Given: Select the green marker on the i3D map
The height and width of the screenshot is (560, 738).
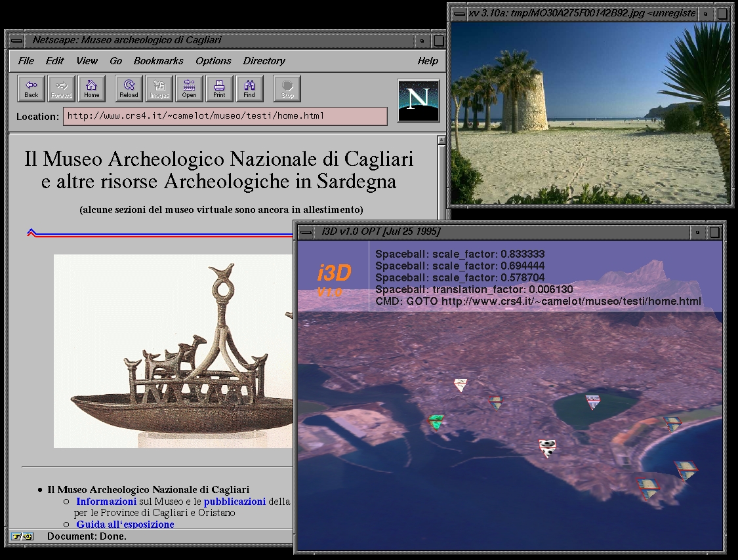Looking at the screenshot, I should pos(436,421).
